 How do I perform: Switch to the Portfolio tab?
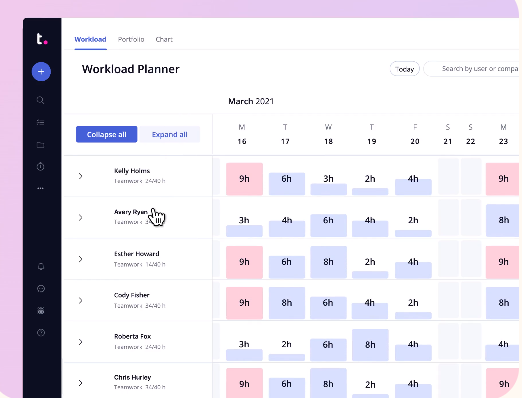click(x=131, y=39)
